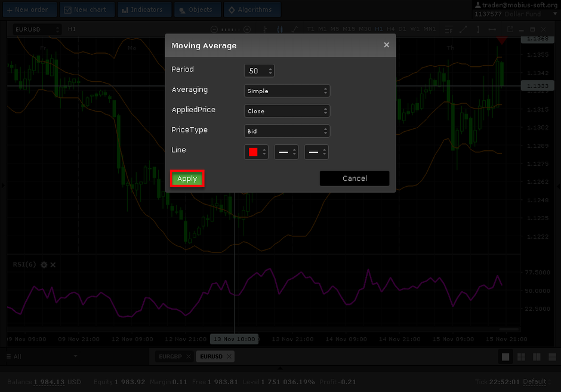The image size is (561, 392).
Task: Open the line style dropdown (middle Line box)
Action: [x=286, y=152]
